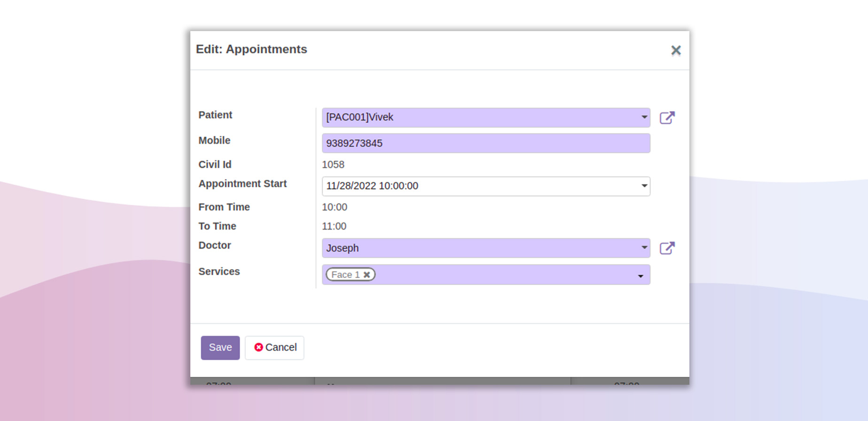868x421 pixels.
Task: Click the Edit: Appointments dialog title
Action: [251, 49]
